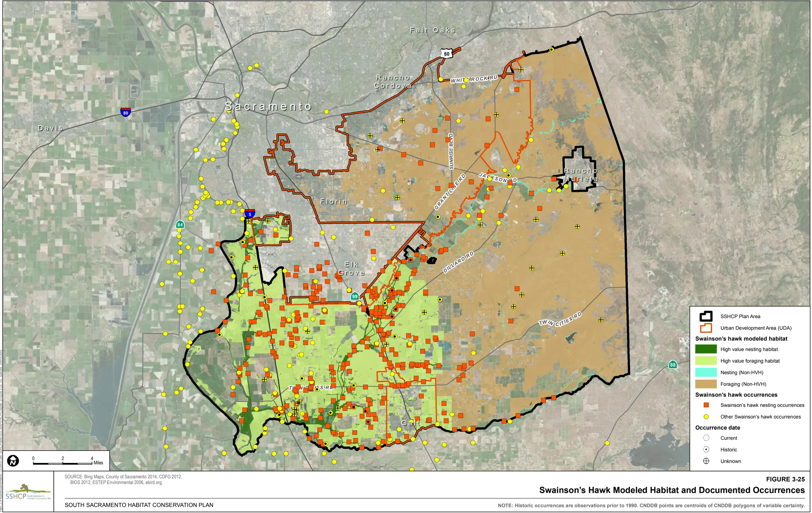Image resolution: width=812 pixels, height=513 pixels.
Task: Click the miles scale bar
Action: click(62, 463)
